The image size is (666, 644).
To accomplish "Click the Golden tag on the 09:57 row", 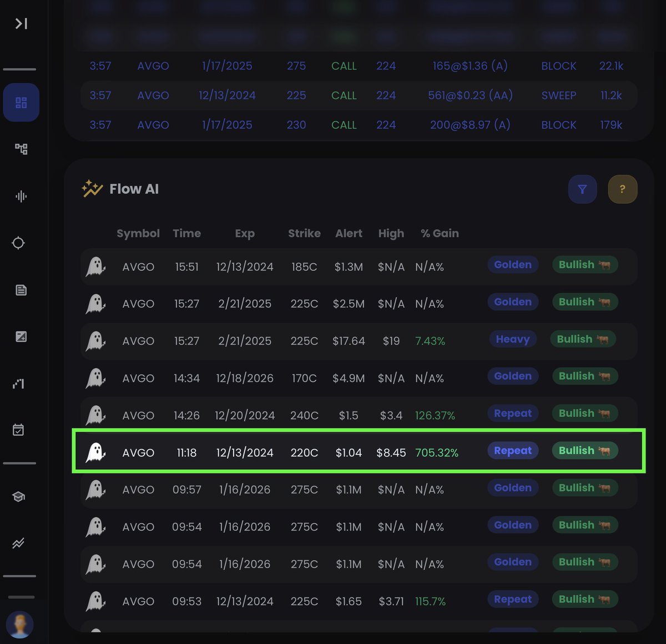I will (513, 488).
